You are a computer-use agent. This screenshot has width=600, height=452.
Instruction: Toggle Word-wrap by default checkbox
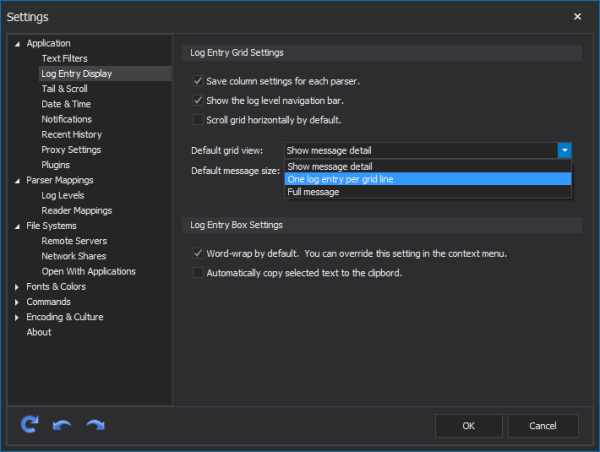click(x=198, y=253)
